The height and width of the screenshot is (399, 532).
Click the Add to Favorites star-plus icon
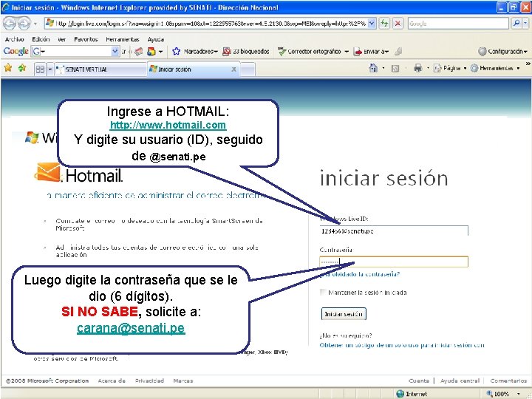[22, 68]
